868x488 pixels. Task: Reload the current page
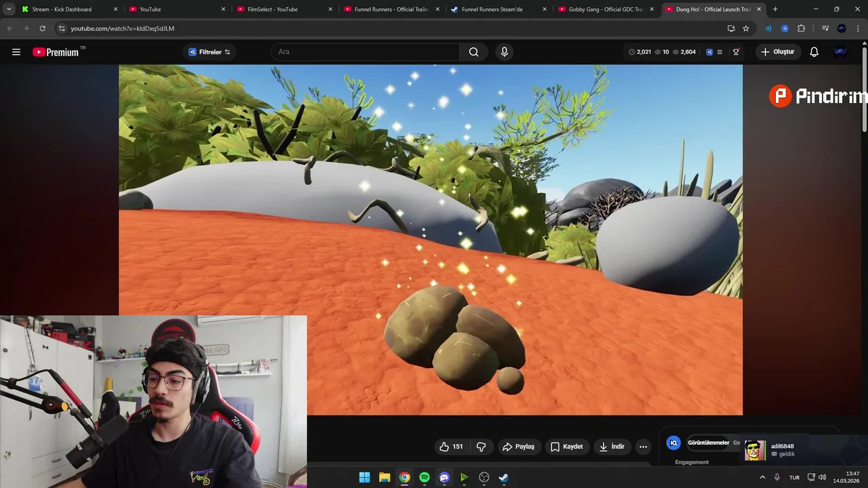[x=42, y=28]
